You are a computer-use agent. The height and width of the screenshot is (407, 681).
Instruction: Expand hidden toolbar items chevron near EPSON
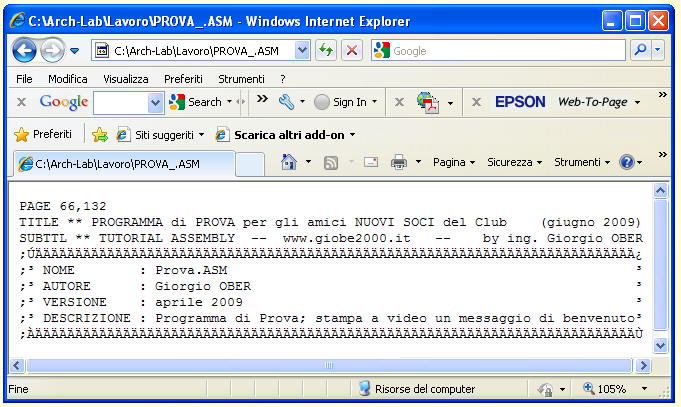coord(662,94)
